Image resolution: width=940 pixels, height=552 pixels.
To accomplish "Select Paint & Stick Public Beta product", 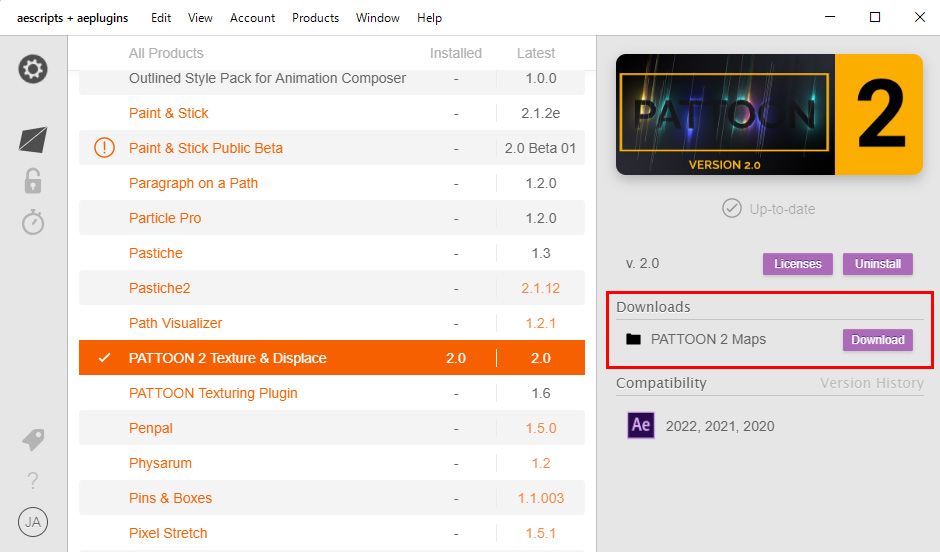I will point(332,147).
